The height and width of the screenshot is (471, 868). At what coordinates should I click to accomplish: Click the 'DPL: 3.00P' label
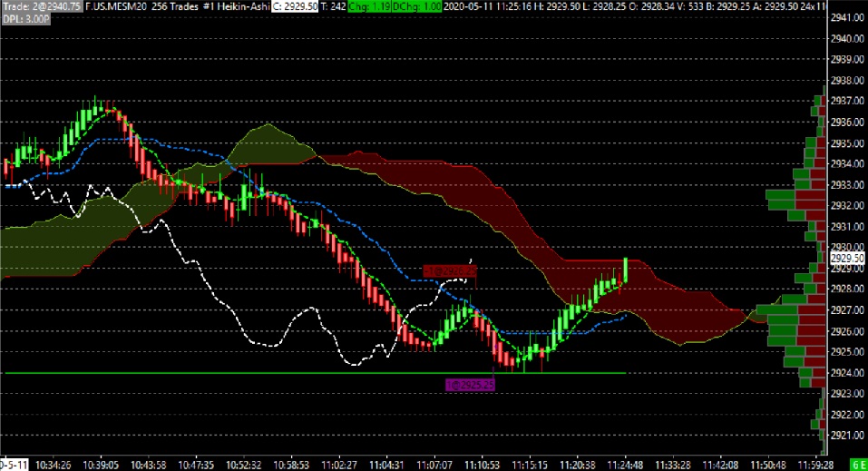pyautogui.click(x=26, y=19)
